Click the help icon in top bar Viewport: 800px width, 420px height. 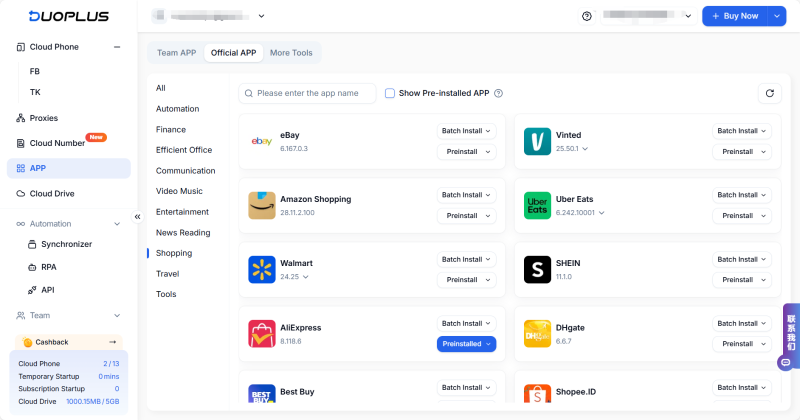coord(587,16)
